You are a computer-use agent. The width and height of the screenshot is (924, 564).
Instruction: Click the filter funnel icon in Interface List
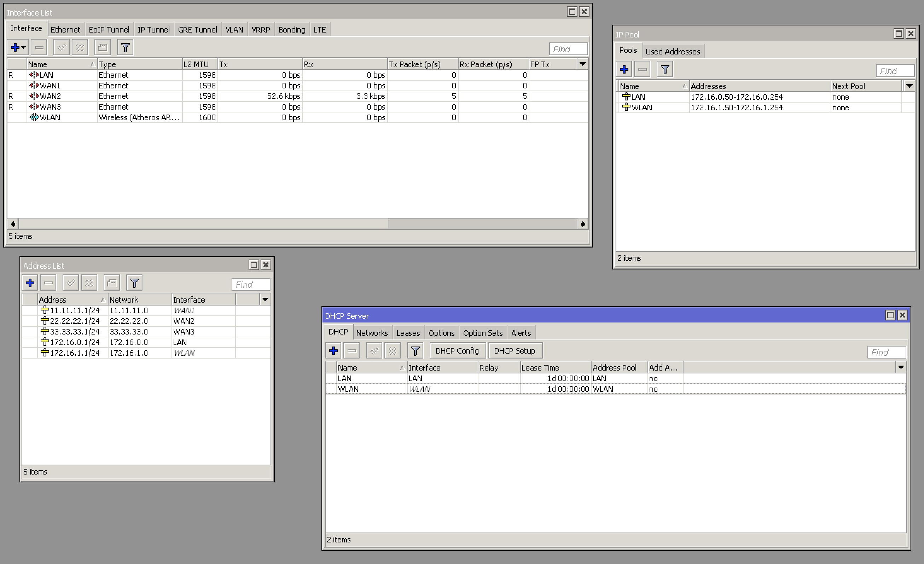125,48
